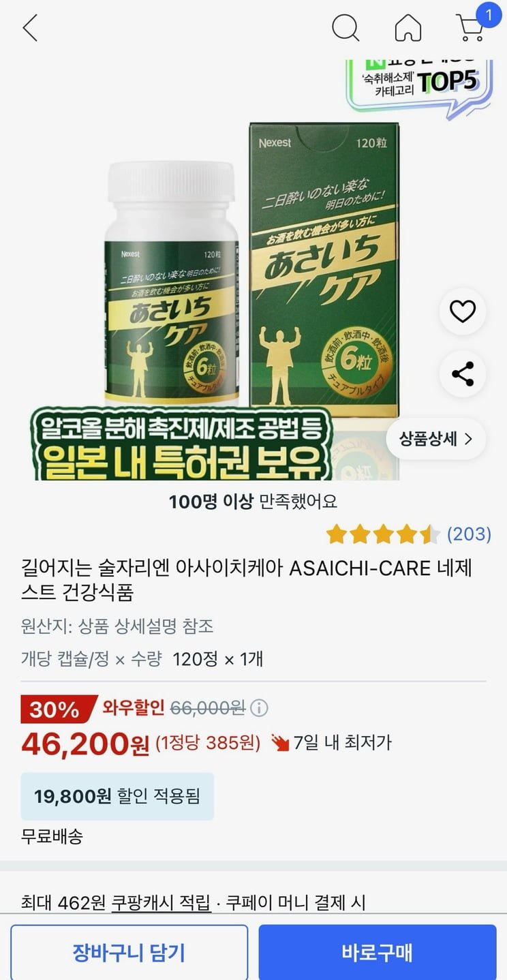Open the 상품상세 chevron button

pos(436,439)
